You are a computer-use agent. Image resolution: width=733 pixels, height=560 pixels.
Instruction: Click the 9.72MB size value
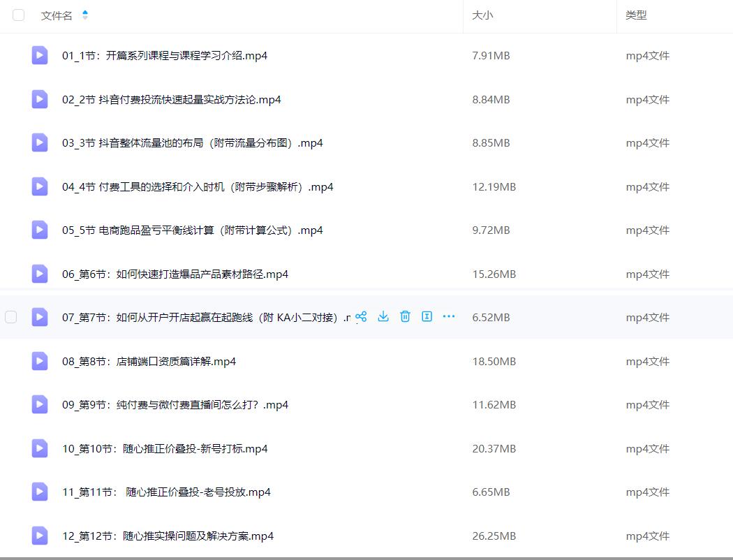pyautogui.click(x=491, y=230)
